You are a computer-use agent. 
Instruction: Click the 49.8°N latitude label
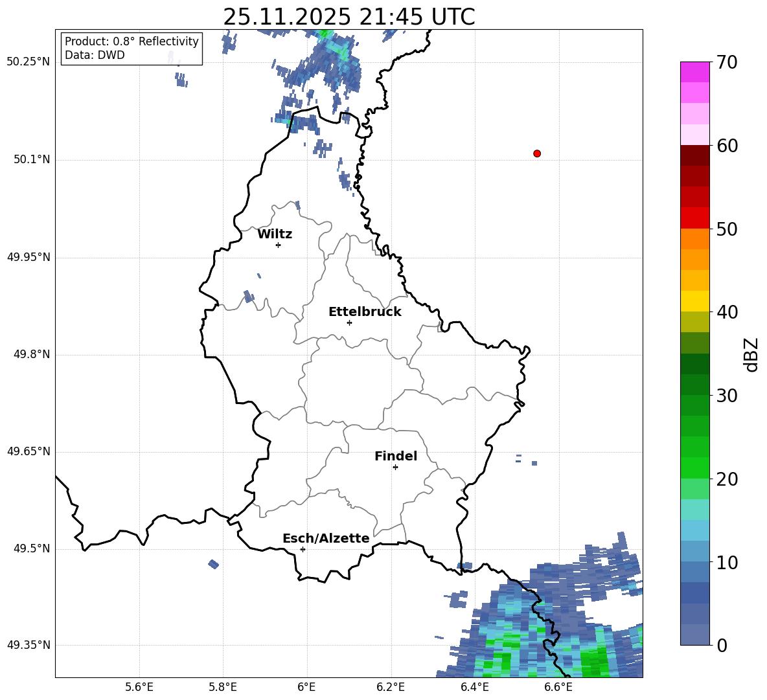pyautogui.click(x=31, y=354)
